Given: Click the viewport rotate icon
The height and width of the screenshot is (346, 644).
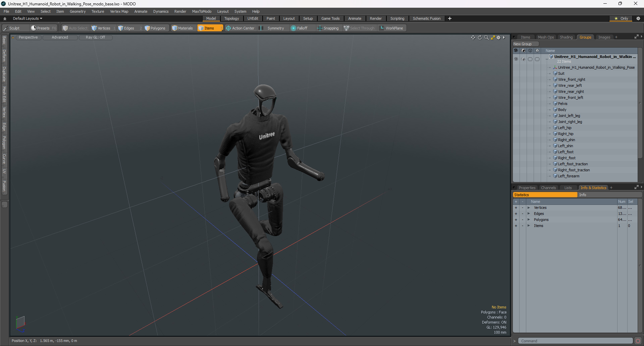Looking at the screenshot, I should [x=480, y=38].
